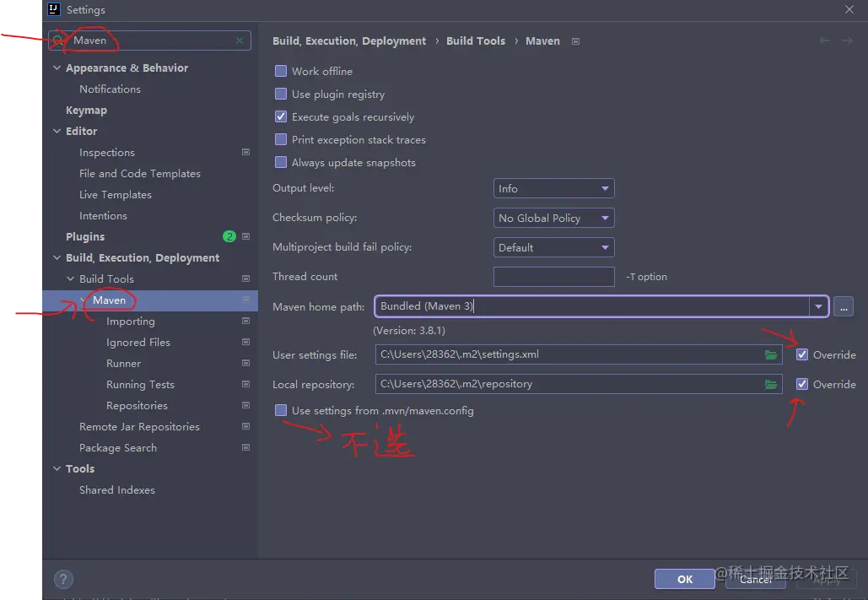Click the project-level icon beside Plugins
The width and height of the screenshot is (868, 600).
245,236
